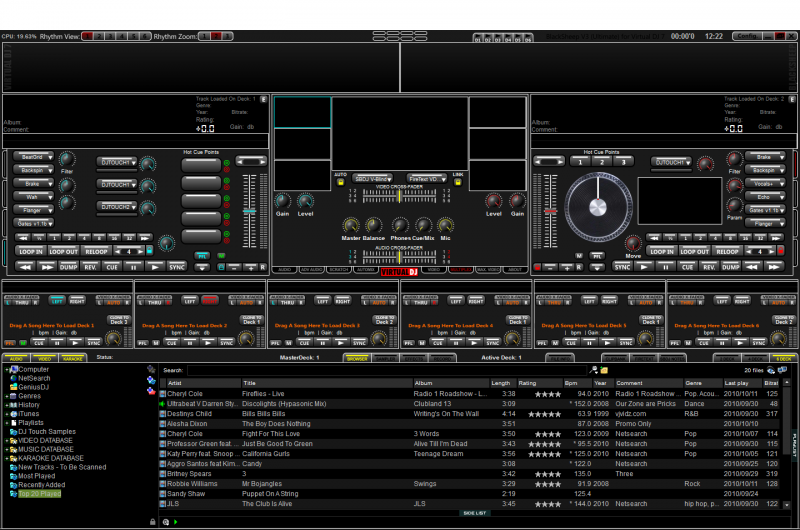Open left deck Flanger effect dropdown
This screenshot has width=800, height=530.
click(x=34, y=210)
